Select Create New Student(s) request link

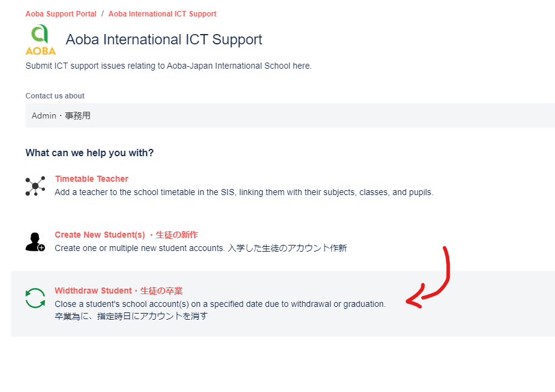coord(126,235)
